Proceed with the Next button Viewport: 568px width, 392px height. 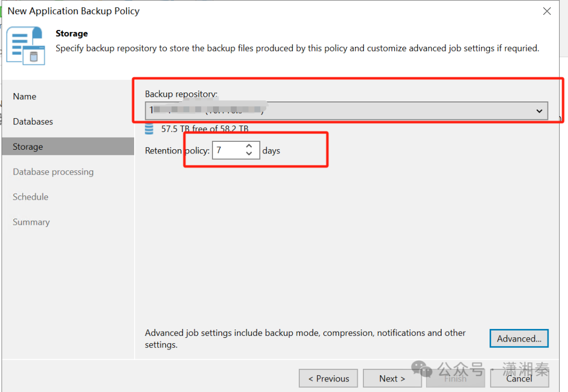(392, 379)
